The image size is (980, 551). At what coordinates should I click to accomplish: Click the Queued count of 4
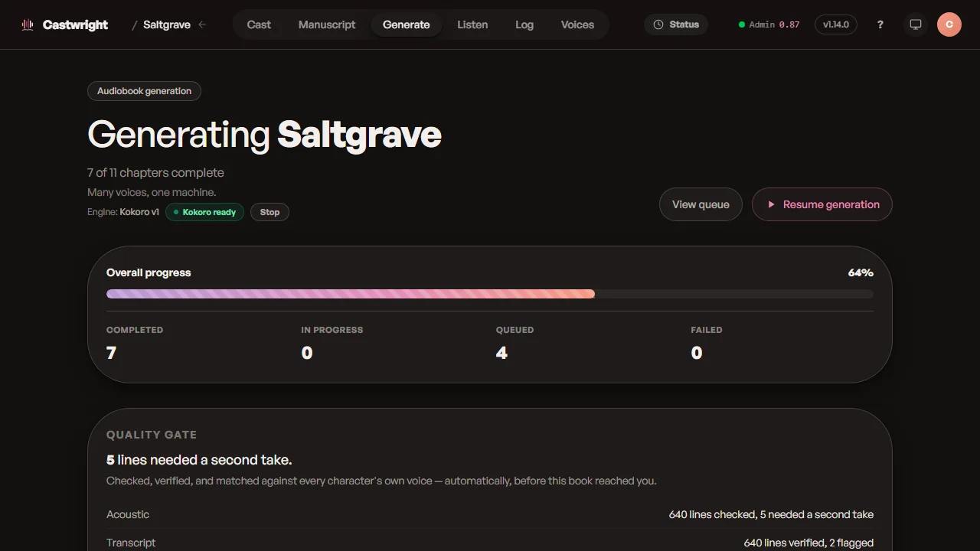[x=501, y=353]
